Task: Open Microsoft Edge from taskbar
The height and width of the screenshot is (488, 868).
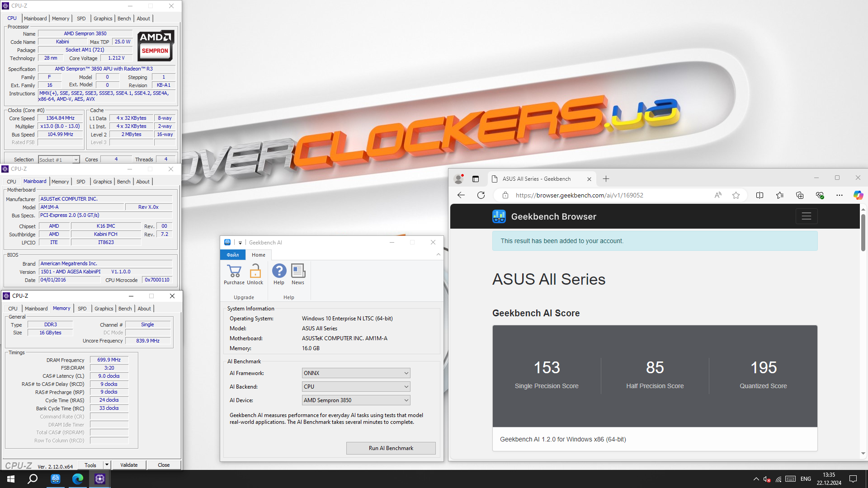Action: [x=78, y=479]
